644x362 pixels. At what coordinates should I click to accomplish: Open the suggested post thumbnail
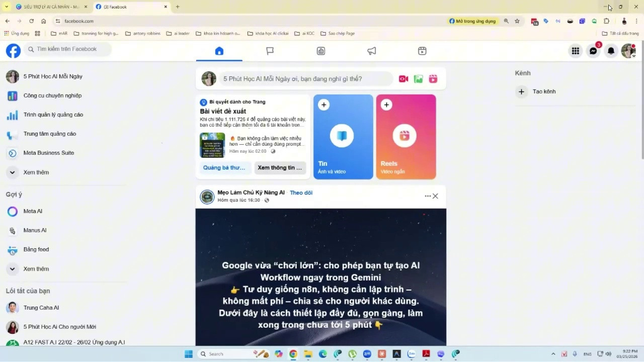[212, 145]
